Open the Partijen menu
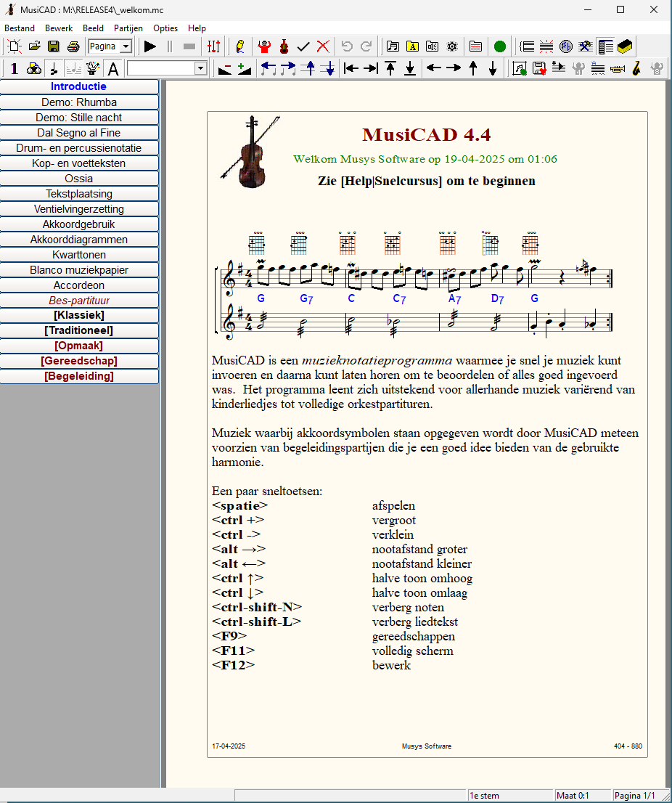 (128, 28)
